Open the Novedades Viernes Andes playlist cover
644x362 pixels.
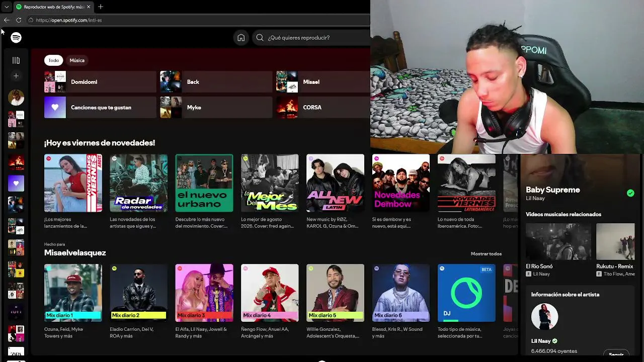73,183
